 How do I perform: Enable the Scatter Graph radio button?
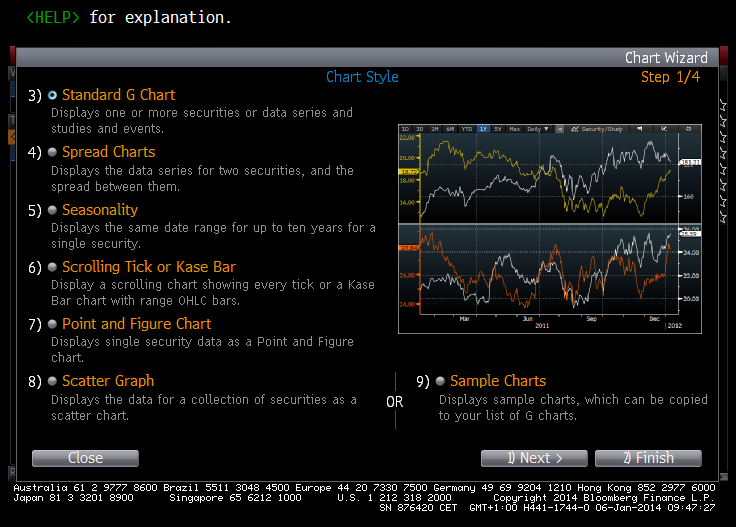[53, 381]
